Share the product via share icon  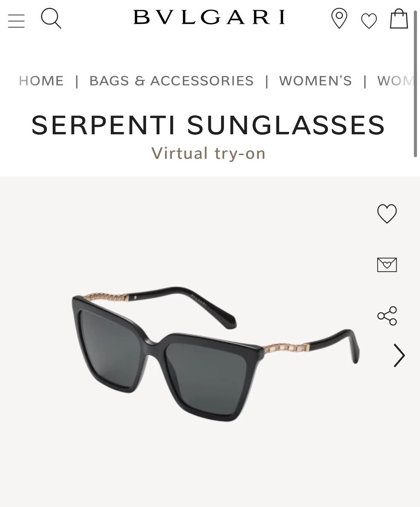pos(387,316)
